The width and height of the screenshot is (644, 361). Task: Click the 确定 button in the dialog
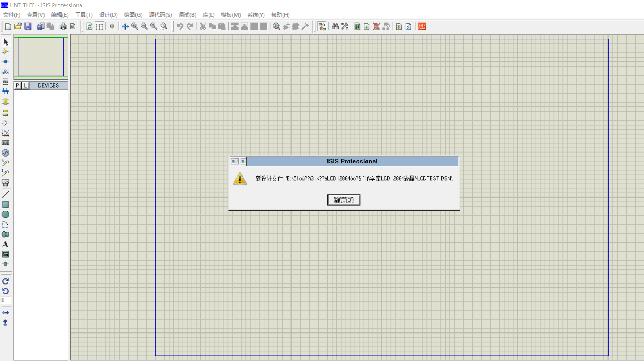click(344, 200)
